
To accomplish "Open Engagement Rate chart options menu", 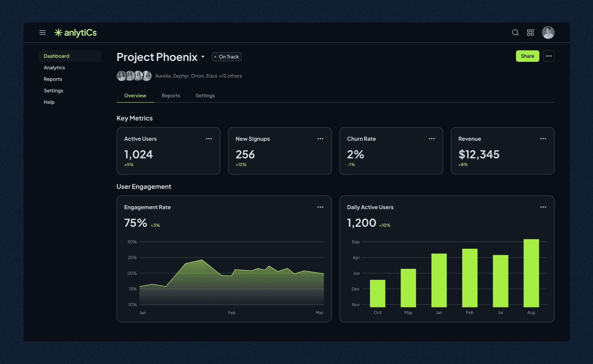I will pos(321,207).
